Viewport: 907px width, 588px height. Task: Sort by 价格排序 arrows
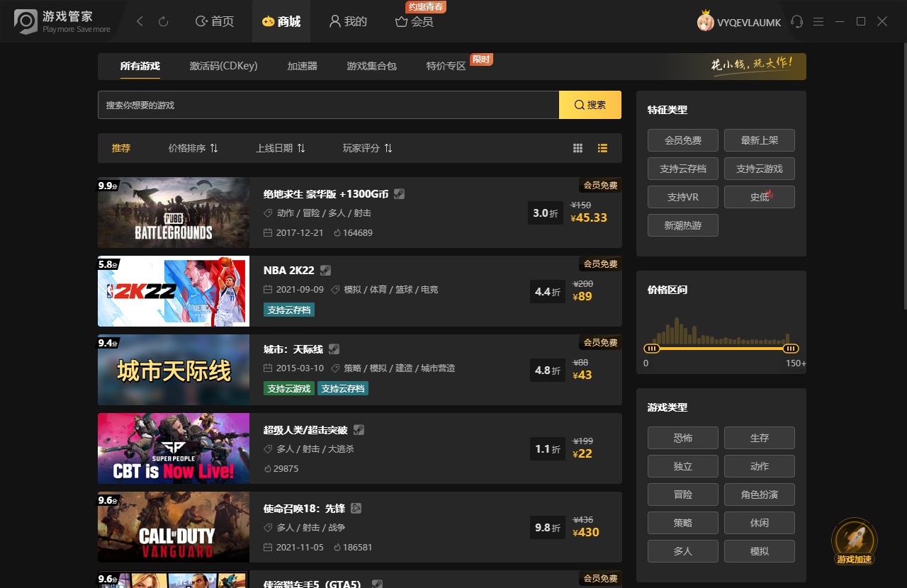click(x=214, y=148)
